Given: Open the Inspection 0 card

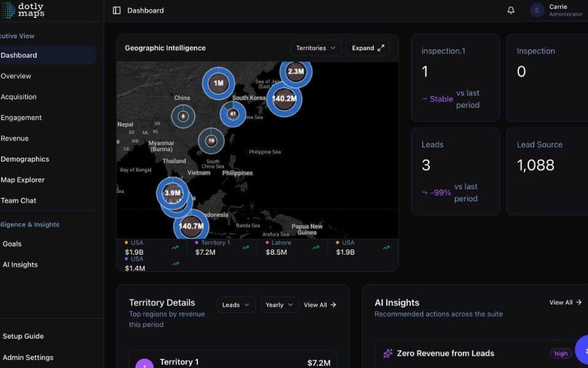Looking at the screenshot, I should pos(547,78).
